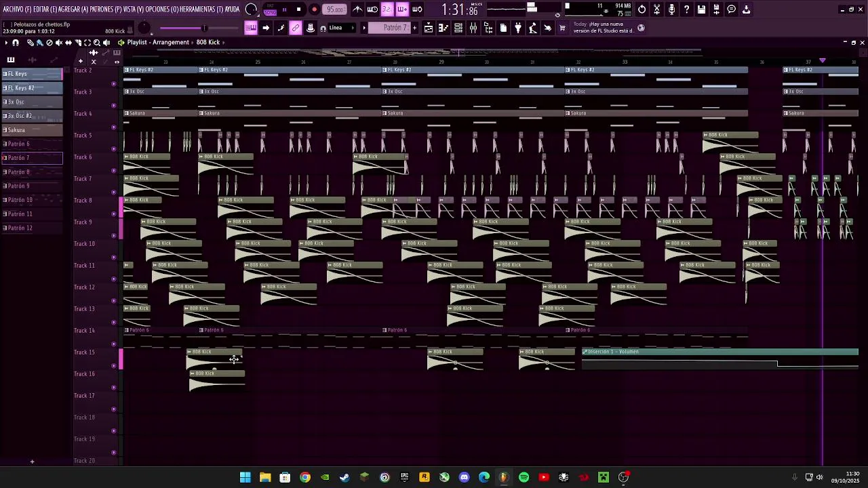
Task: Click the tempo tapper icon
Action: (x=532, y=28)
